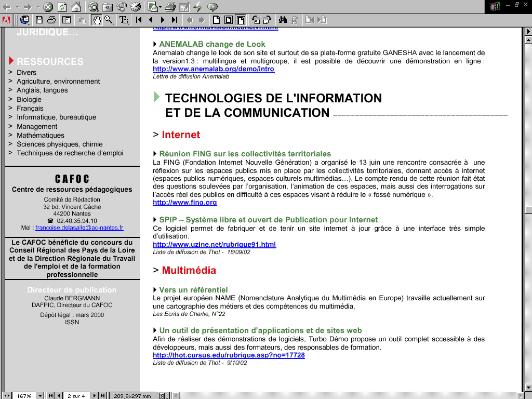Click the browser Stop button icon
The height and width of the screenshot is (399, 532).
[x=48, y=7]
